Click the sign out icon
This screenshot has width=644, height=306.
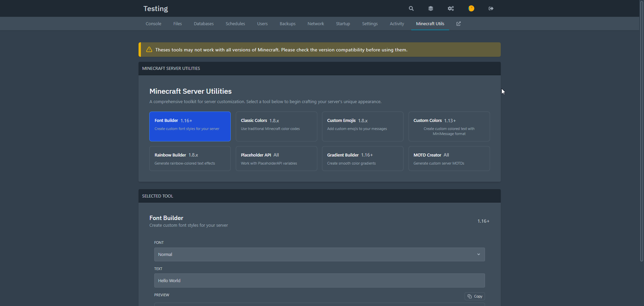pos(491,8)
